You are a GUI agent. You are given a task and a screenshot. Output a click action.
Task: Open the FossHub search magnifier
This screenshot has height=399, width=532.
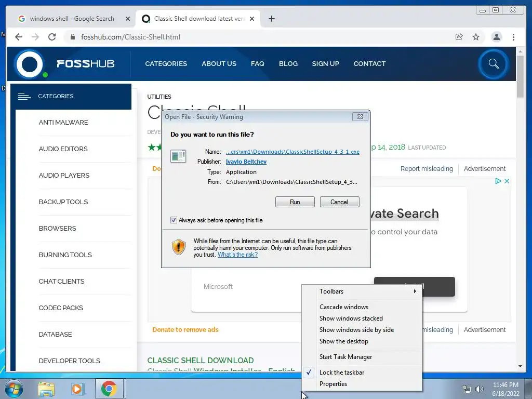(x=494, y=64)
